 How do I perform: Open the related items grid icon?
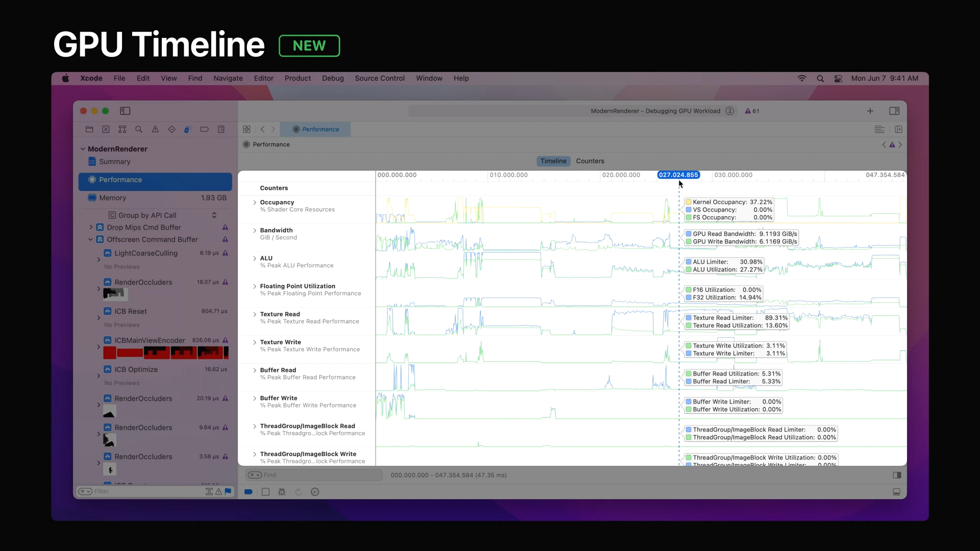click(x=247, y=130)
